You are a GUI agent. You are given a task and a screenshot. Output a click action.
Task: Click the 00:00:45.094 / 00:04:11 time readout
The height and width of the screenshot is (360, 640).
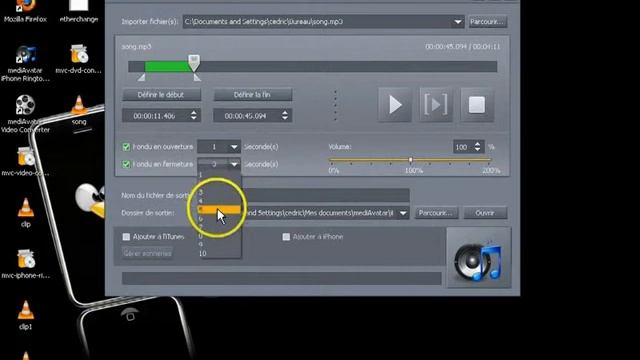[463, 47]
